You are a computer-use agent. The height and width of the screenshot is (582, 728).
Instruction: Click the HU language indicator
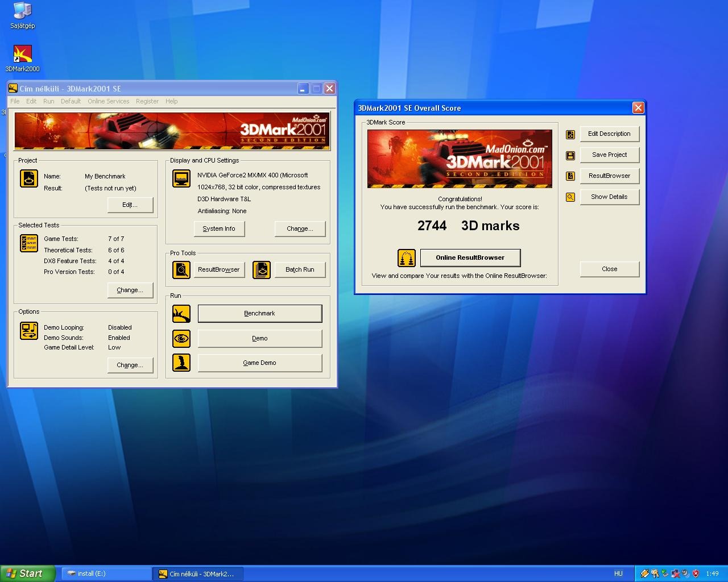[x=618, y=573]
